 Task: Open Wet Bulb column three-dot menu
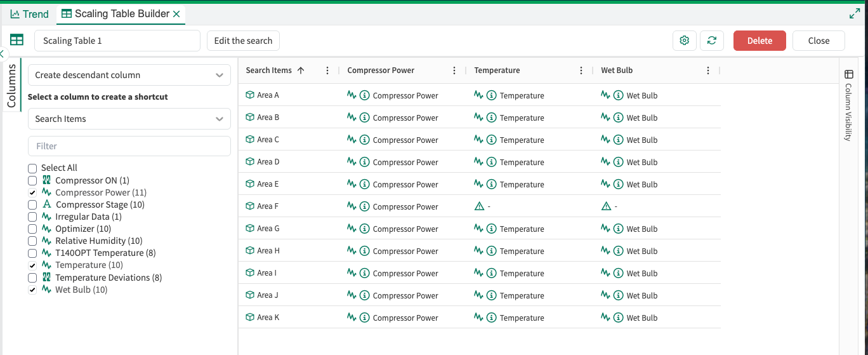[x=708, y=70]
